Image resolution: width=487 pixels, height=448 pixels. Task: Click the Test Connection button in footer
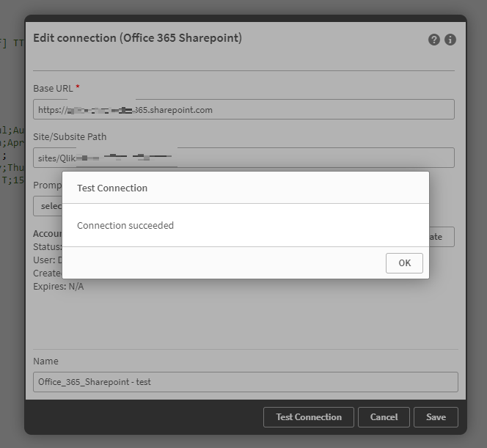coord(308,417)
